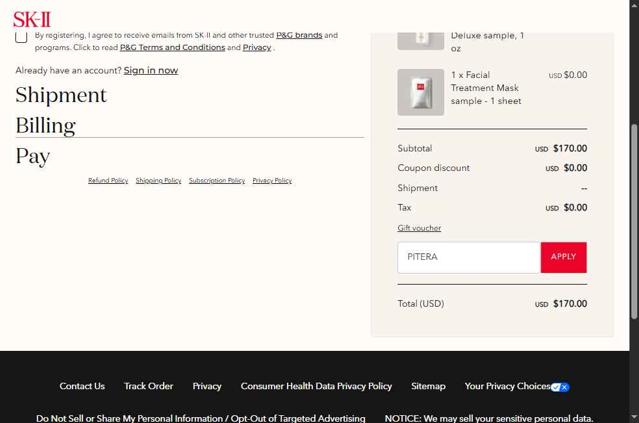Open the P&G brands link
639x423 pixels.
coord(299,35)
